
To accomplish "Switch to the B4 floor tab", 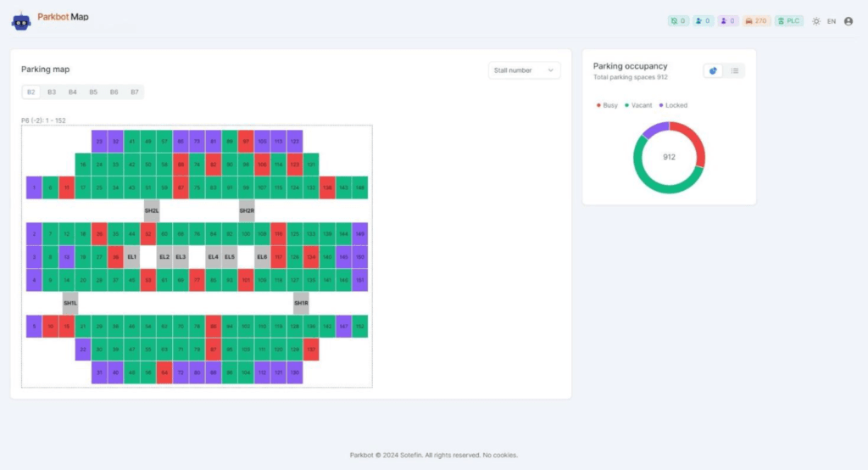I will tap(73, 92).
